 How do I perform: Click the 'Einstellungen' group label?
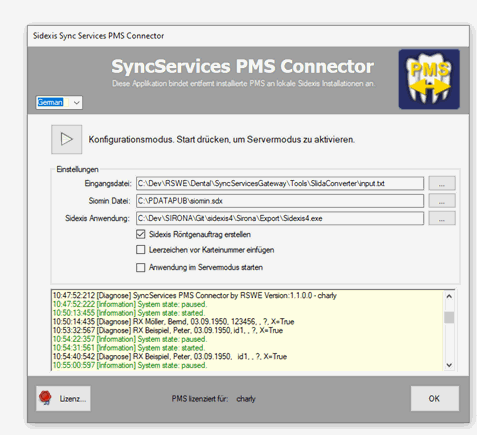[x=77, y=169]
